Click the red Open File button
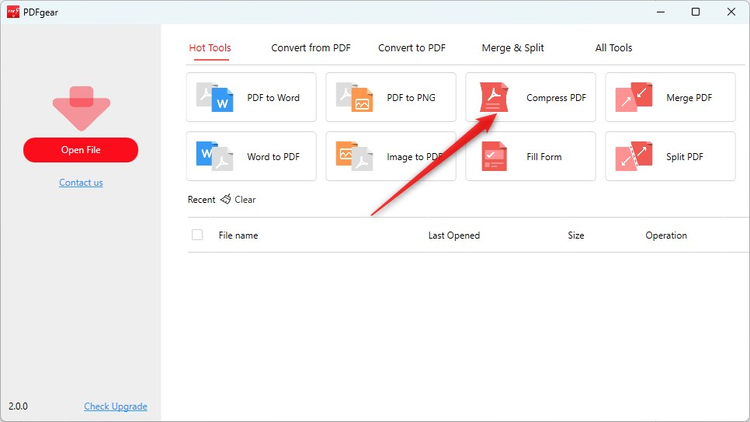This screenshot has height=422, width=750. [81, 150]
